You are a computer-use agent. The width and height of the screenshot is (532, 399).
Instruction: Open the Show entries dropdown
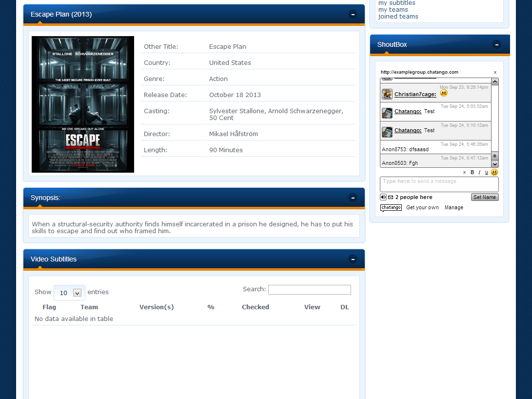tap(69, 292)
